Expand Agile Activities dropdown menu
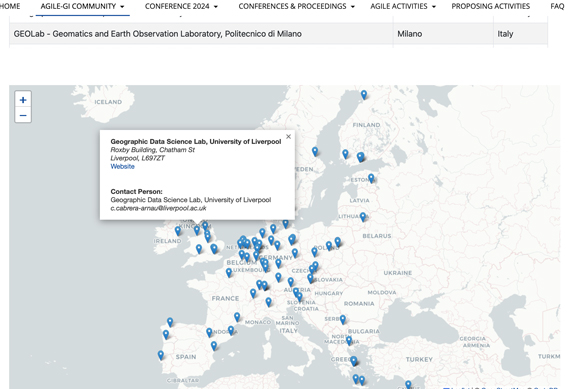Screen dimensions: 585x389 pos(403,6)
